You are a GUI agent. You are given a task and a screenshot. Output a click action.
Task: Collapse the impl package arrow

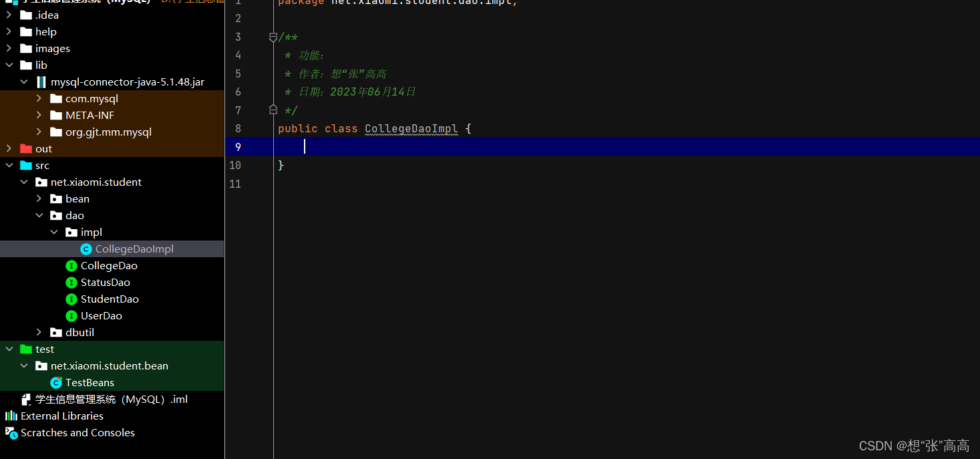pyautogui.click(x=54, y=232)
